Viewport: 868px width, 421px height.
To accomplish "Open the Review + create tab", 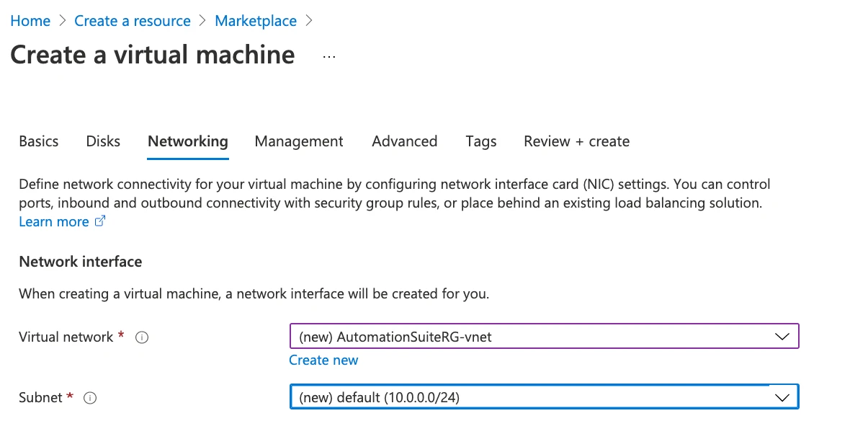I will coord(577,141).
